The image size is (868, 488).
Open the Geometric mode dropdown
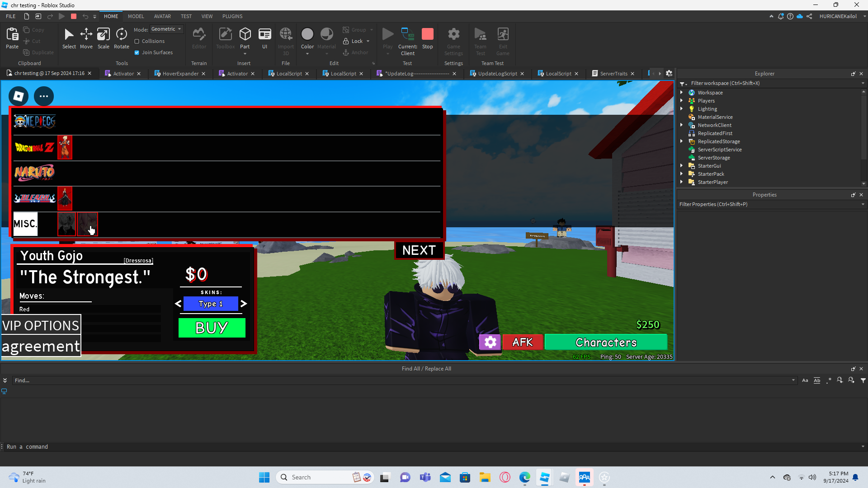click(166, 29)
